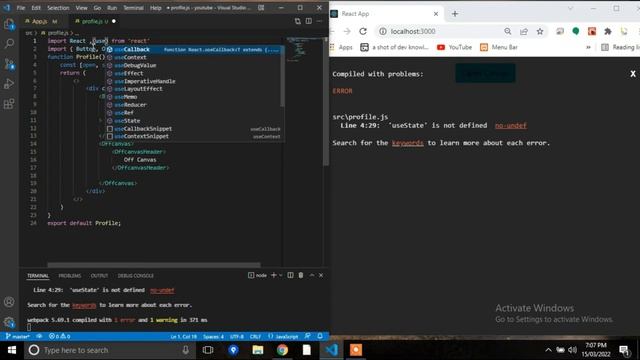Close the terminal panel
640x360 pixels.
[x=321, y=275]
